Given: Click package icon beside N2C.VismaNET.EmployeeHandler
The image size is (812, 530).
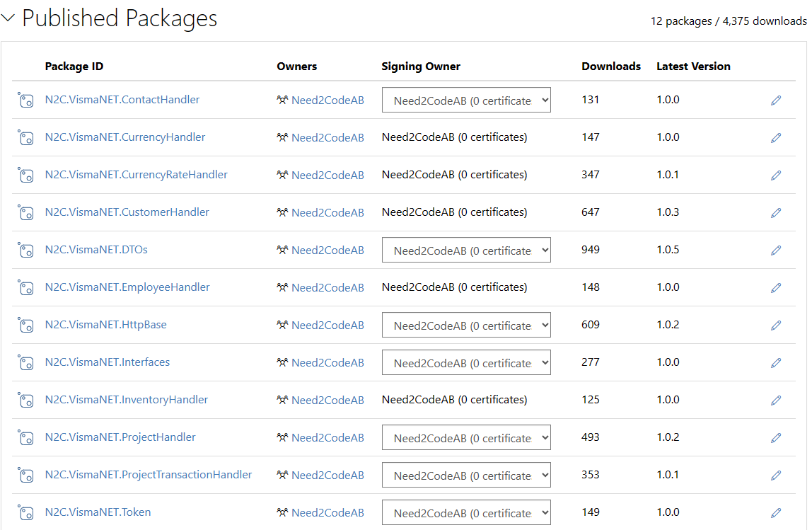Looking at the screenshot, I should click(25, 287).
